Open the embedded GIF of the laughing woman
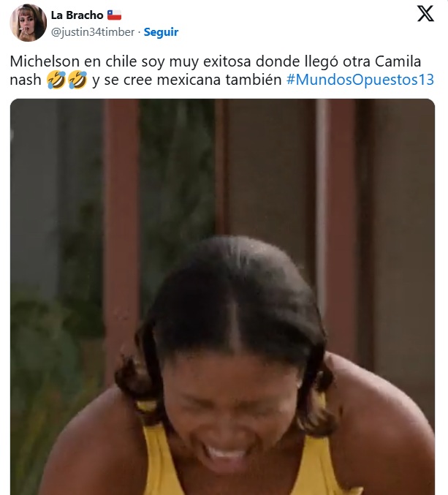 coord(222,297)
